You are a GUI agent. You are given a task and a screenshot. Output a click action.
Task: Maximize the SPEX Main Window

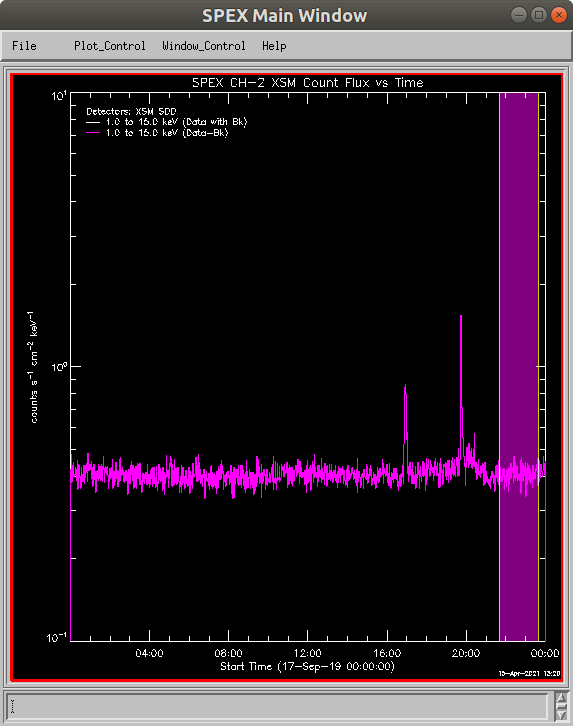[539, 15]
